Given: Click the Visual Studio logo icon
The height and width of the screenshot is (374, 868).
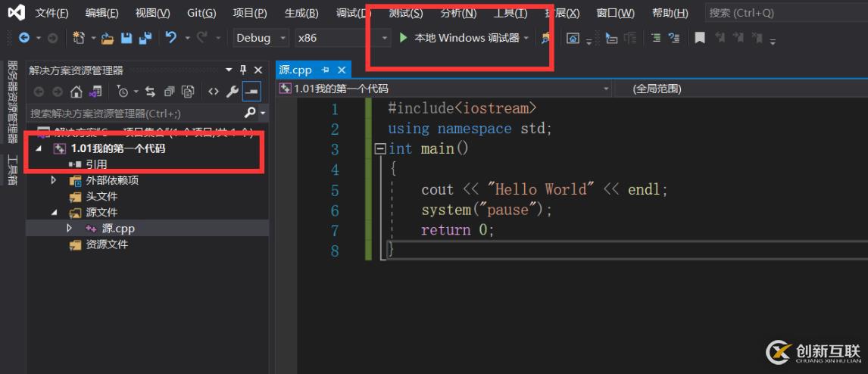Looking at the screenshot, I should pyautogui.click(x=16, y=12).
